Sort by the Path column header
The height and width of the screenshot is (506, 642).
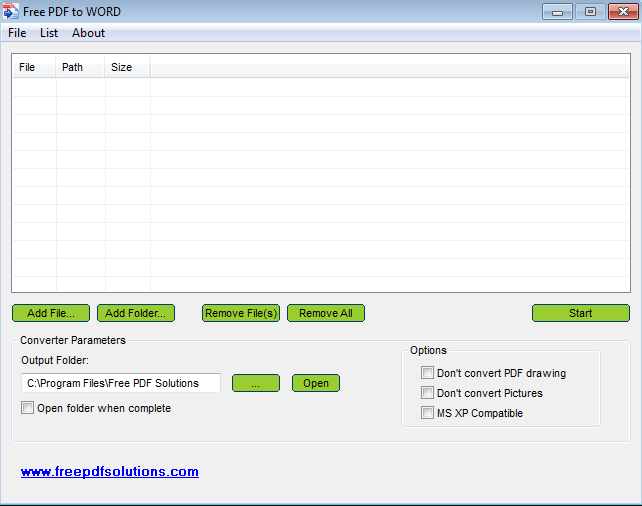click(80, 67)
